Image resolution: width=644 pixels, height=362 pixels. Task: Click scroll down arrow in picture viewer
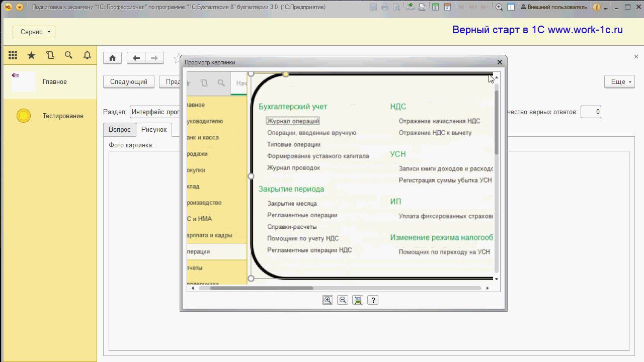click(x=497, y=279)
